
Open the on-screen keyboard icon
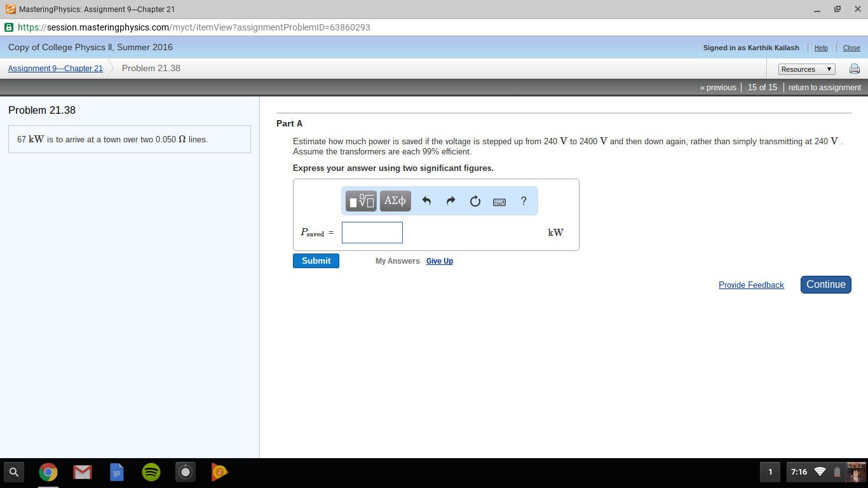(x=499, y=201)
